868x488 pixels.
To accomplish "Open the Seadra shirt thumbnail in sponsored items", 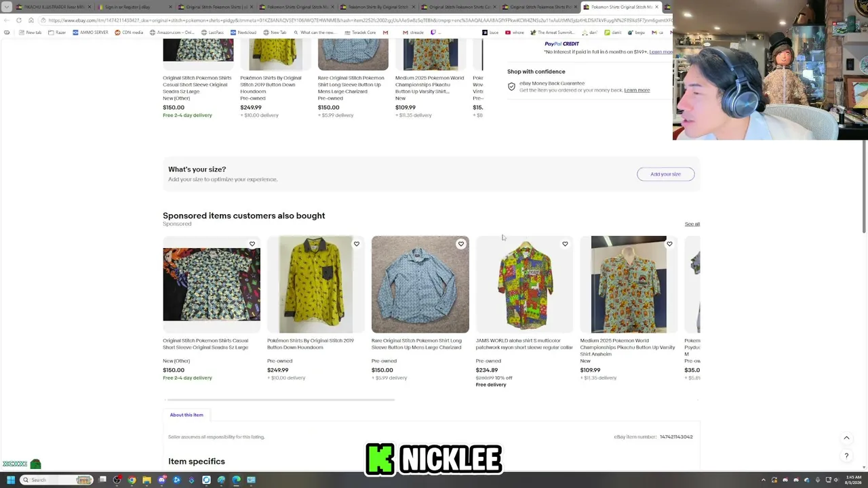I will point(212,285).
